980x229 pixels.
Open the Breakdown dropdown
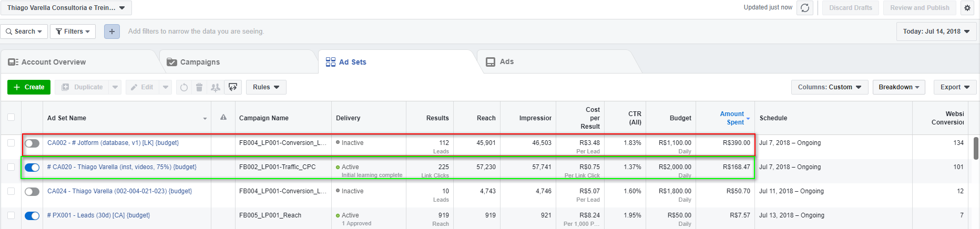[899, 87]
